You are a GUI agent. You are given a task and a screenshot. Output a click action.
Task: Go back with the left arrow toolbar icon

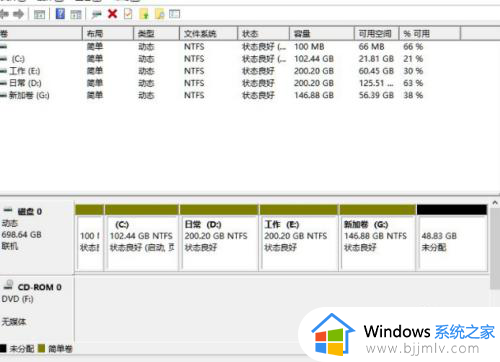pyautogui.click(x=4, y=14)
